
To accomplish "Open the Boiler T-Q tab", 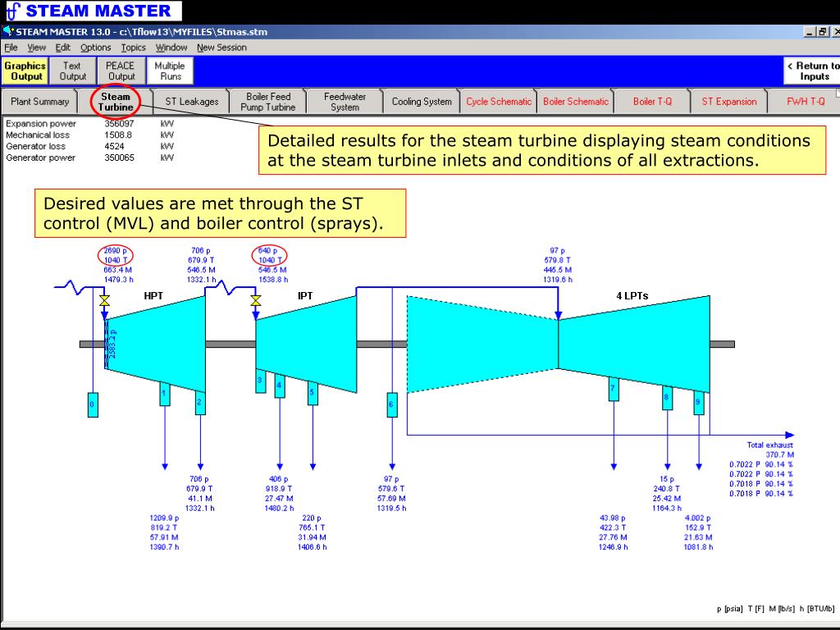I will pyautogui.click(x=652, y=101).
